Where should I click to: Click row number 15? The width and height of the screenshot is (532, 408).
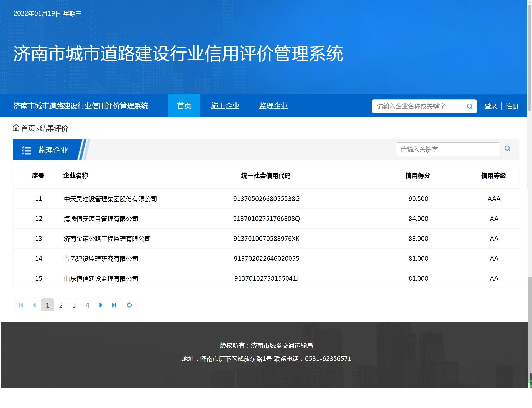pyautogui.click(x=39, y=278)
